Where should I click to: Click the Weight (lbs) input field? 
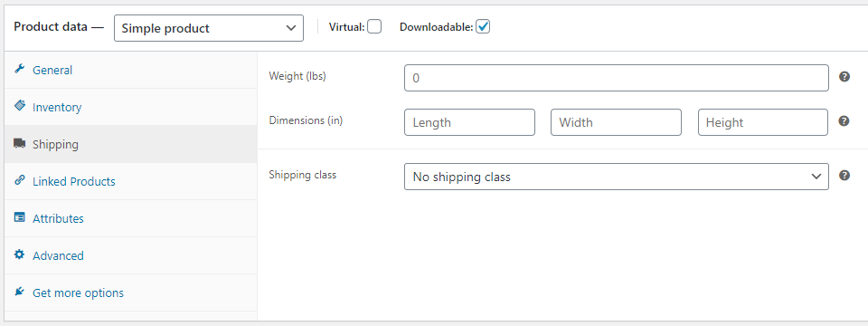click(616, 78)
